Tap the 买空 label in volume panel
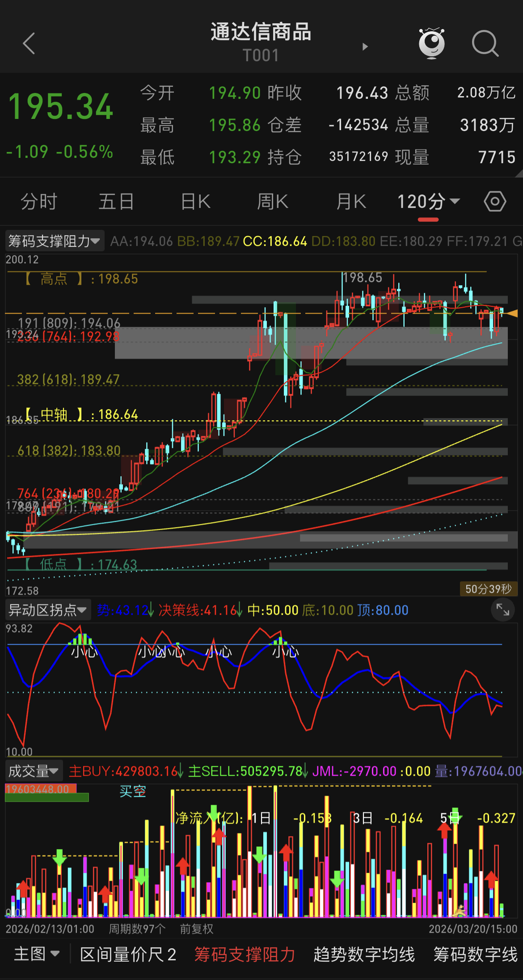Screen dimensions: 523x980 tap(133, 792)
